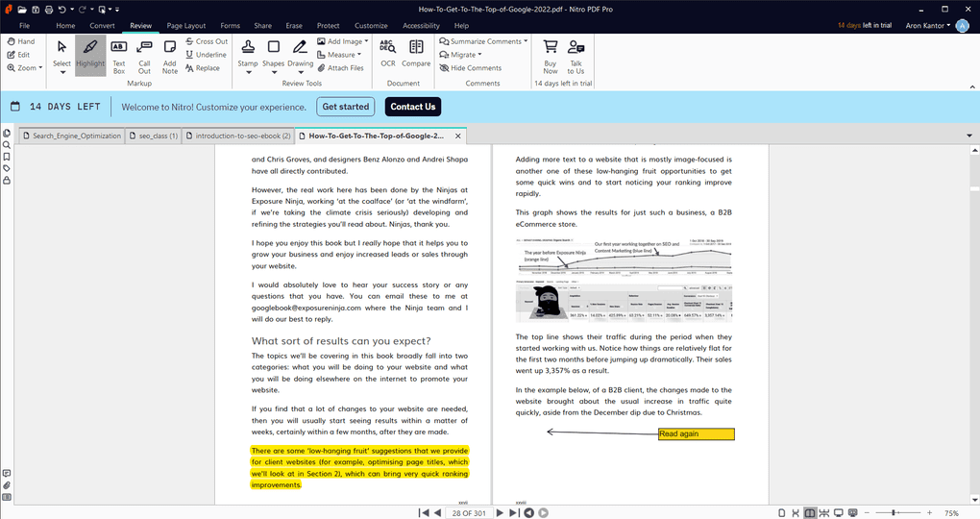980x519 pixels.
Task: Open the Search panel in left sidebar
Action: (7, 145)
